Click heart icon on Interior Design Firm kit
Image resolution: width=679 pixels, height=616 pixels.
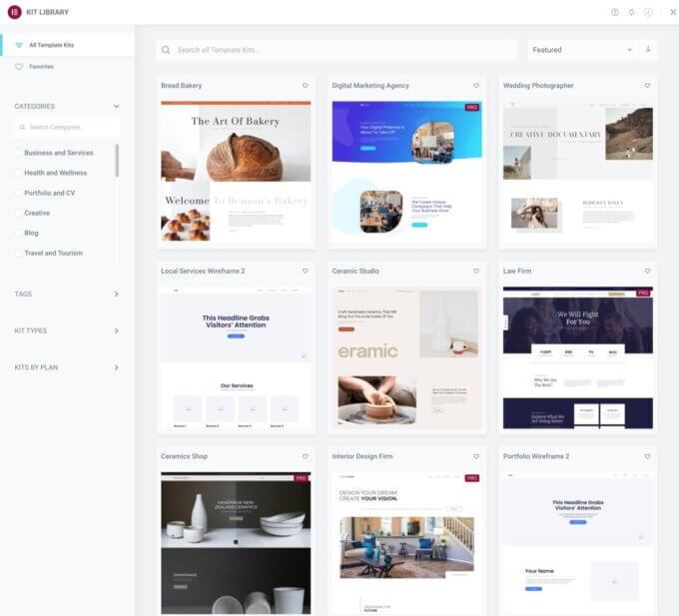(x=476, y=456)
